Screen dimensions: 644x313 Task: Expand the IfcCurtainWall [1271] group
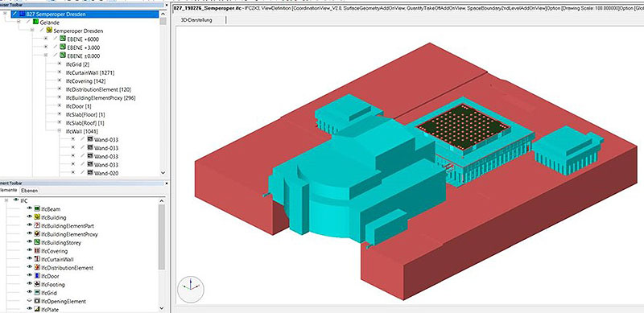pyautogui.click(x=59, y=72)
